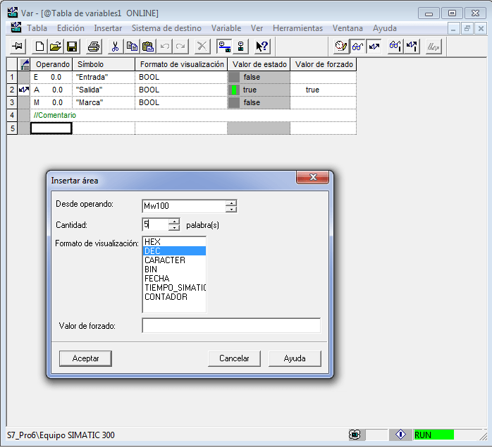Image resolution: width=492 pixels, height=448 pixels.
Task: Open the Tabla menu
Action: point(37,28)
